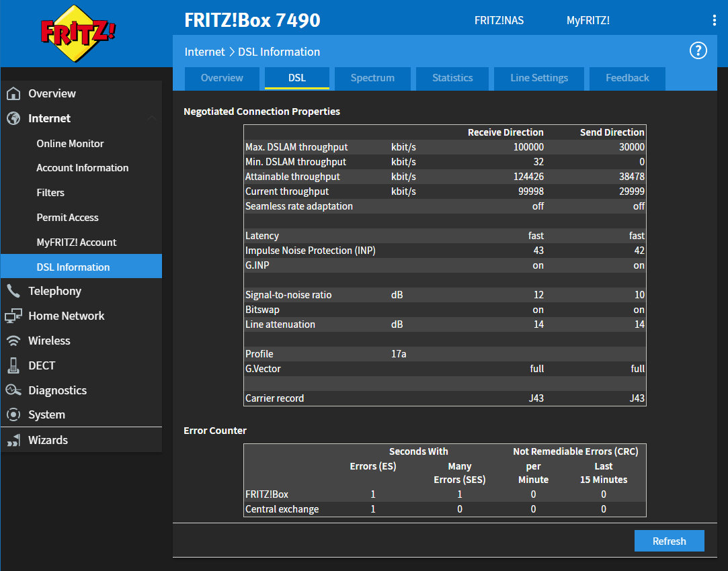Click Signal-to-noise ratio row label
This screenshot has height=571, width=728.
pos(288,295)
